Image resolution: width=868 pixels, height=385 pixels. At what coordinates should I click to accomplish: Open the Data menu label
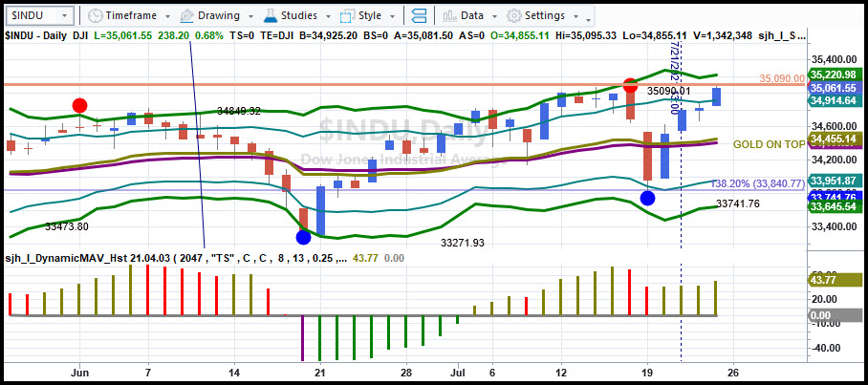pos(471,15)
